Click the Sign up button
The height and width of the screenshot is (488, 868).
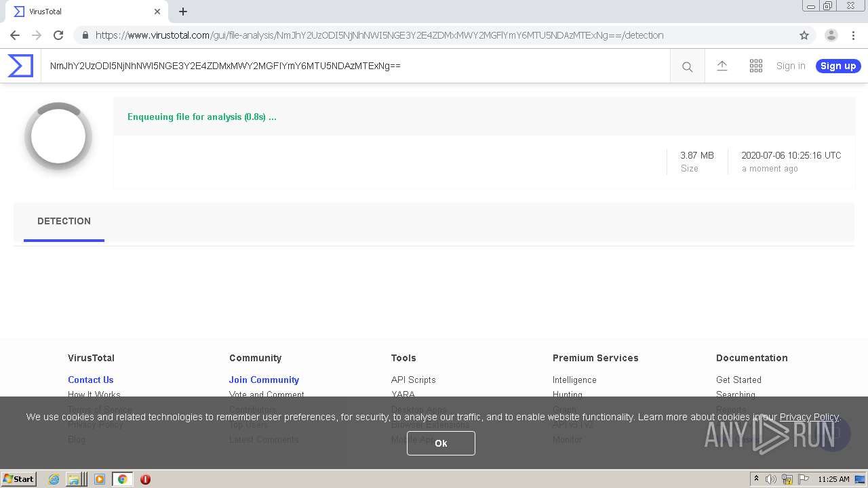click(838, 66)
